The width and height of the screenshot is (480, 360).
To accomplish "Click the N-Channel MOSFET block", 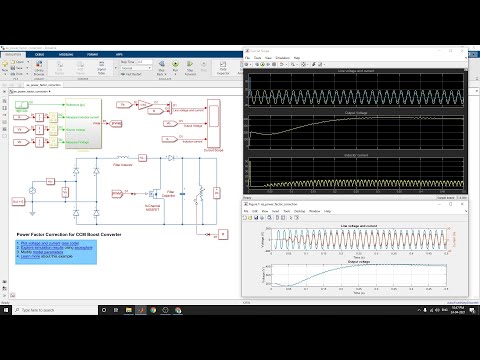I will coord(153,194).
